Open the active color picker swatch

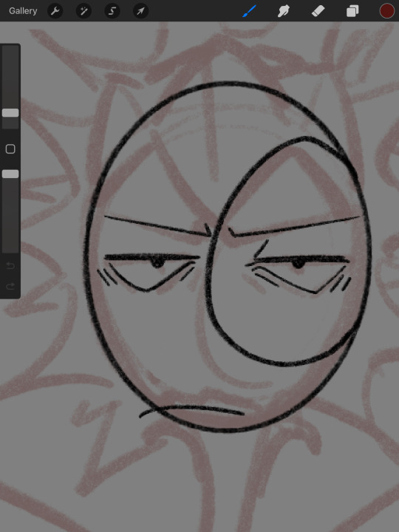click(x=386, y=11)
